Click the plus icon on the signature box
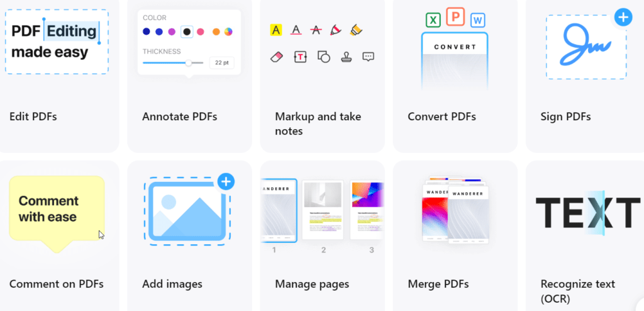The image size is (644, 311). click(x=623, y=17)
